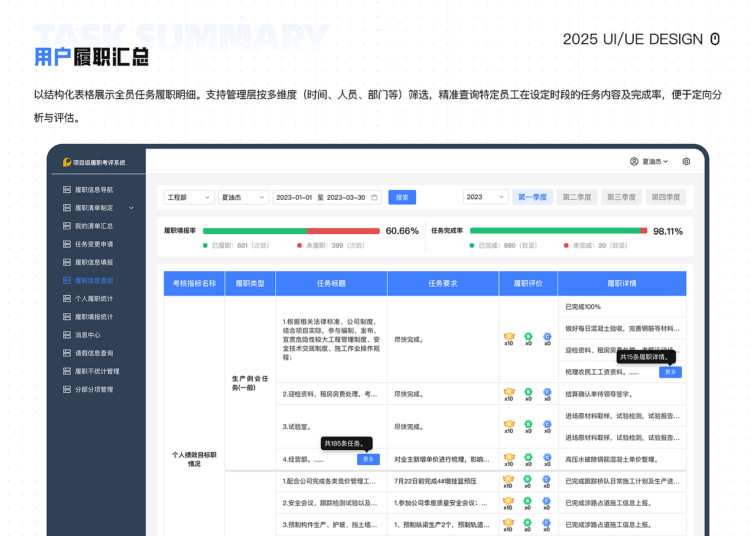
Task: Click the 已完成100% detail cell
Action: pyautogui.click(x=622, y=307)
